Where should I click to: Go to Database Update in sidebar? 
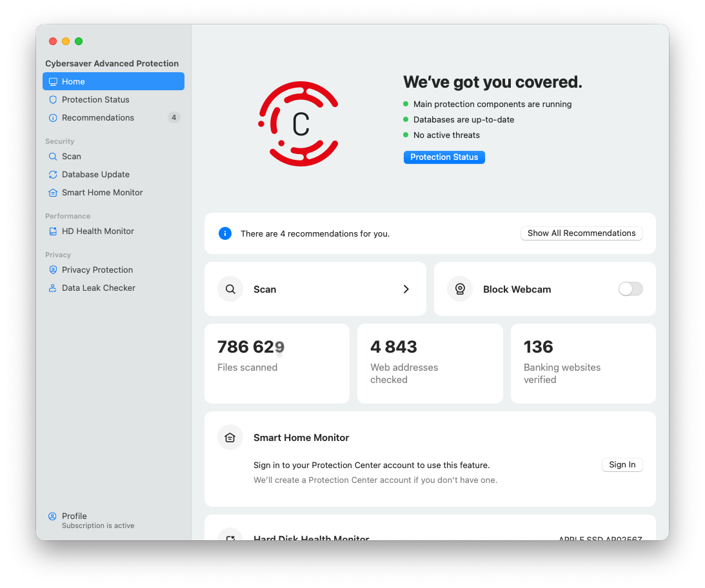(95, 175)
